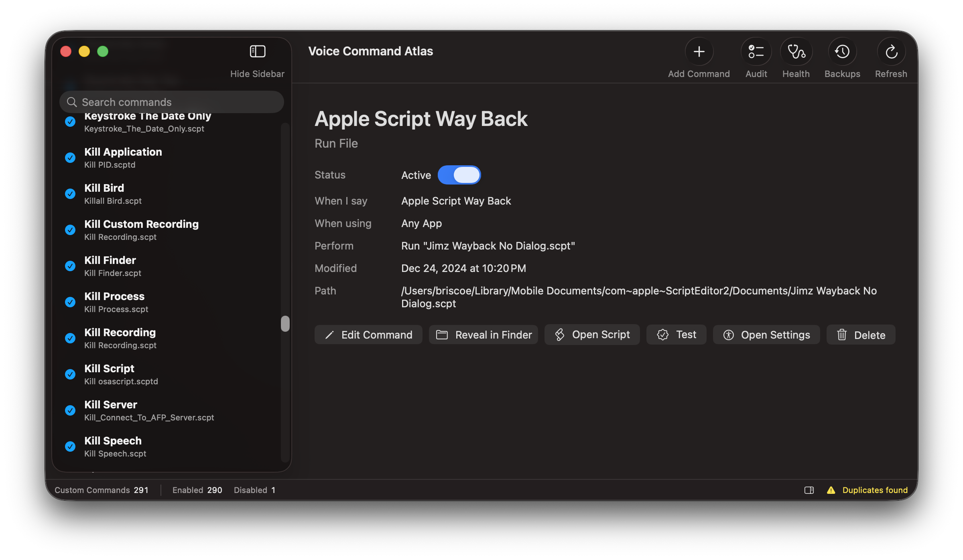Click the Any App value

pyautogui.click(x=421, y=223)
